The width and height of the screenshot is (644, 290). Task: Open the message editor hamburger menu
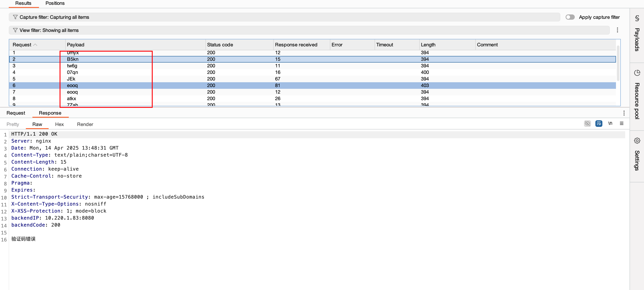(622, 124)
